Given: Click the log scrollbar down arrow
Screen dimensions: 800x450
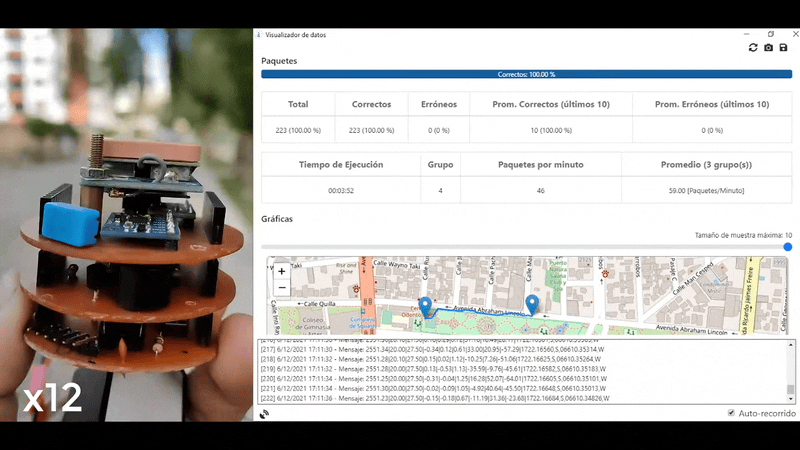Looking at the screenshot, I should coord(790,399).
